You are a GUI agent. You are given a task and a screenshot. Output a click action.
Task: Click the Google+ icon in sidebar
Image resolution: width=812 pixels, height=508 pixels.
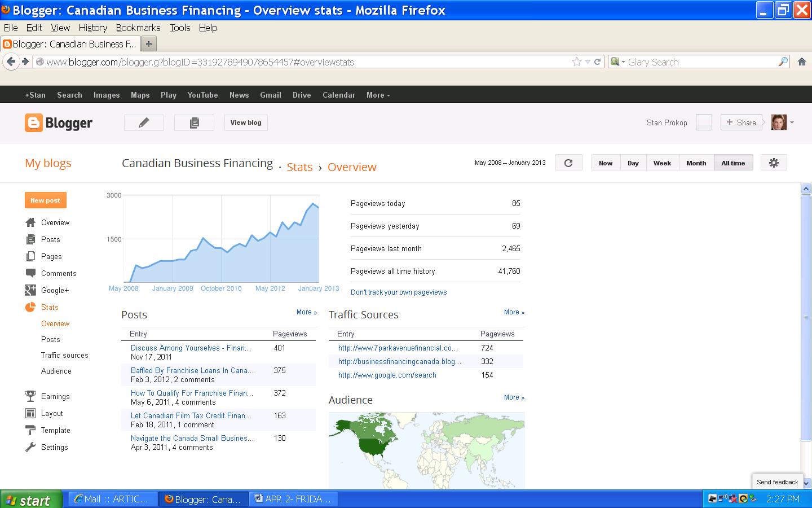pos(30,290)
